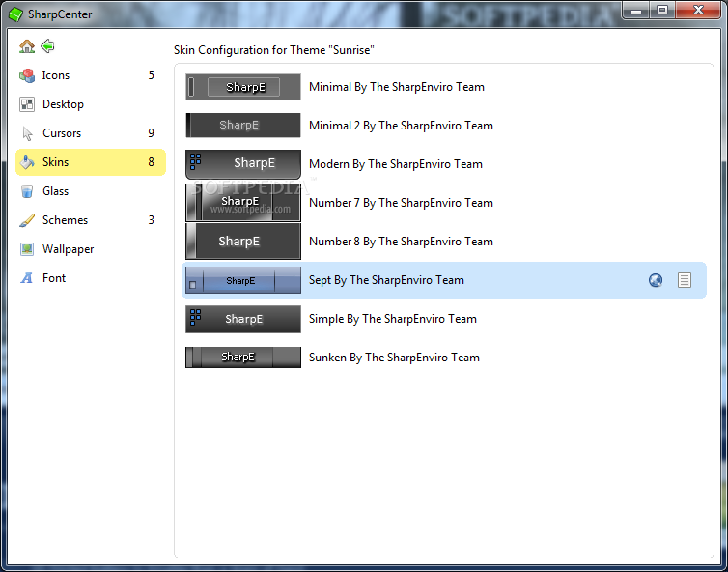Screen dimensions: 728x572
Task: Click the Font letter A icon
Action: click(27, 278)
